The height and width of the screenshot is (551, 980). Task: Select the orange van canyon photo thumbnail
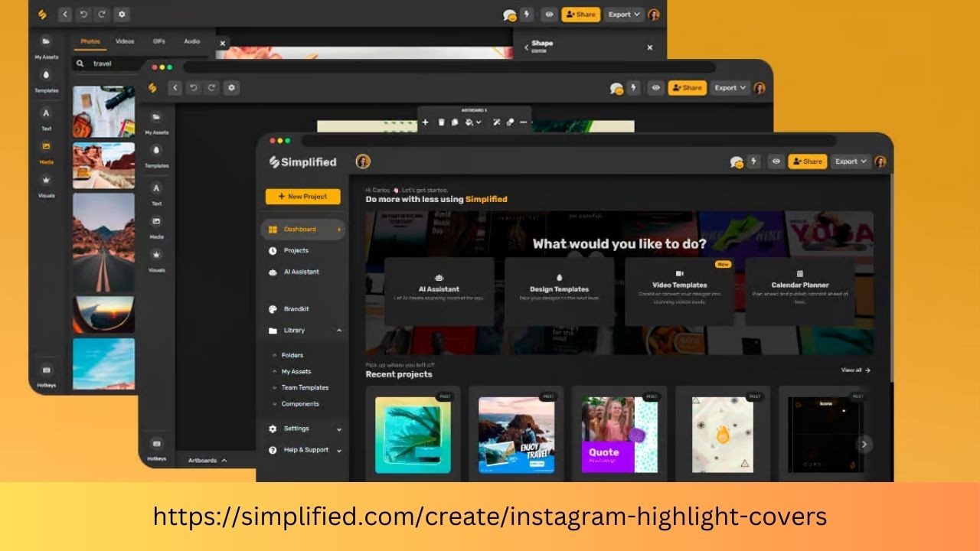coord(103,165)
